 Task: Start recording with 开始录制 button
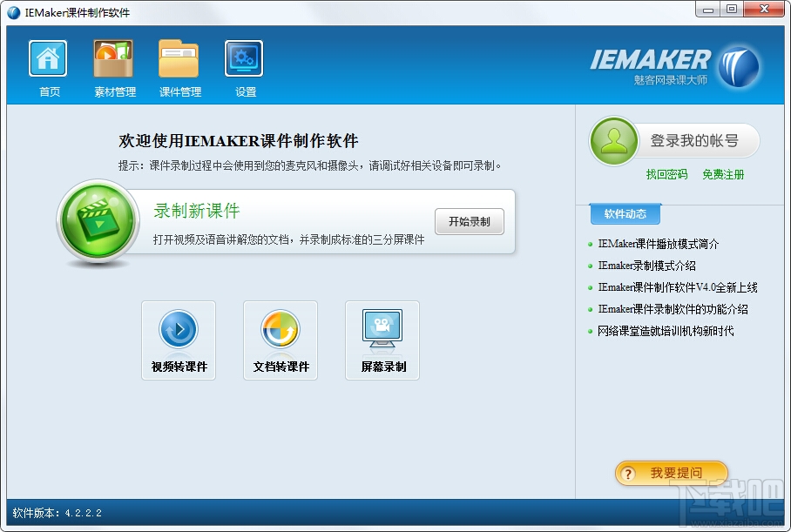(x=470, y=221)
